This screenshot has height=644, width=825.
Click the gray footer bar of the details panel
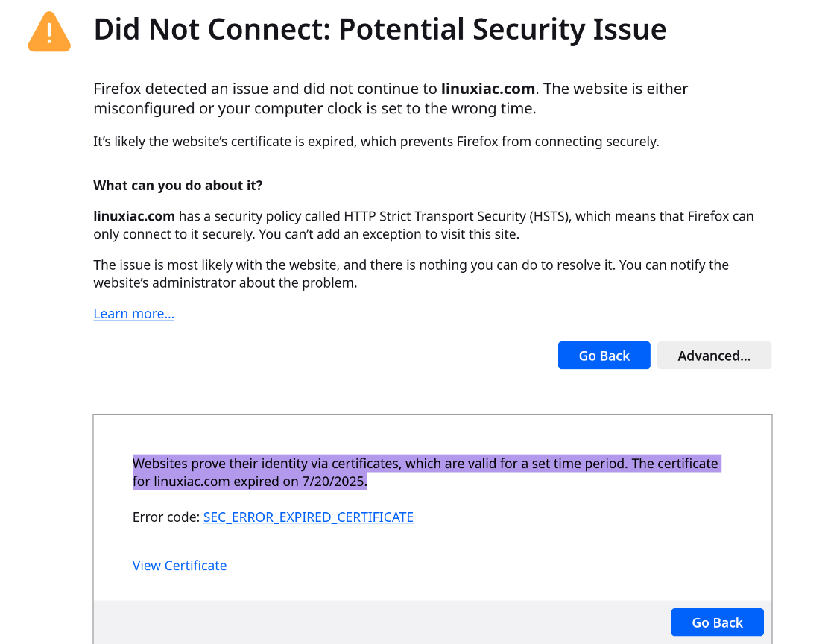click(432, 622)
